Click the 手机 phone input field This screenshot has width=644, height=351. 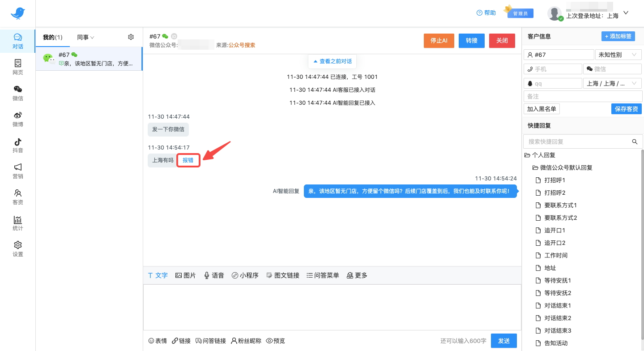(552, 69)
